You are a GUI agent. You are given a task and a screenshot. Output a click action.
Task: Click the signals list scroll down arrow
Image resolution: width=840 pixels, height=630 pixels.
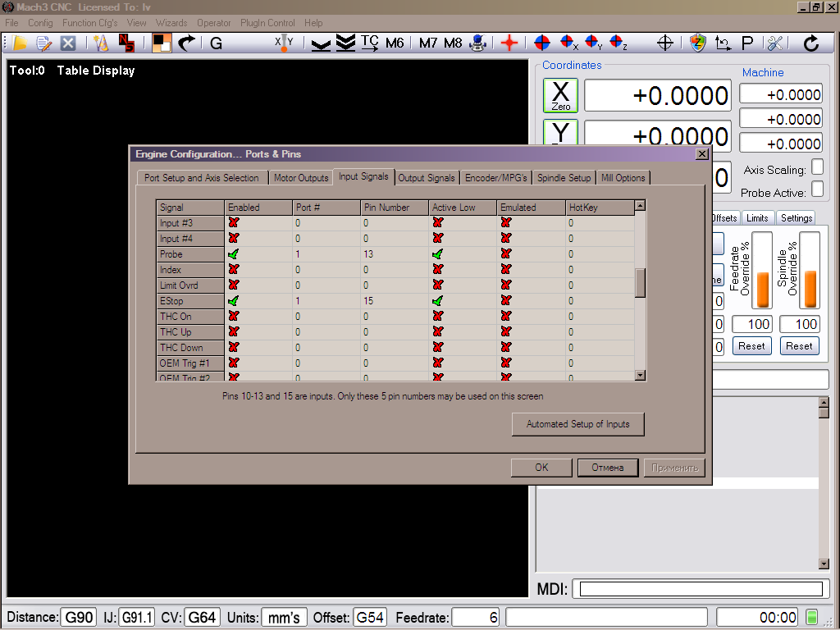pyautogui.click(x=640, y=376)
